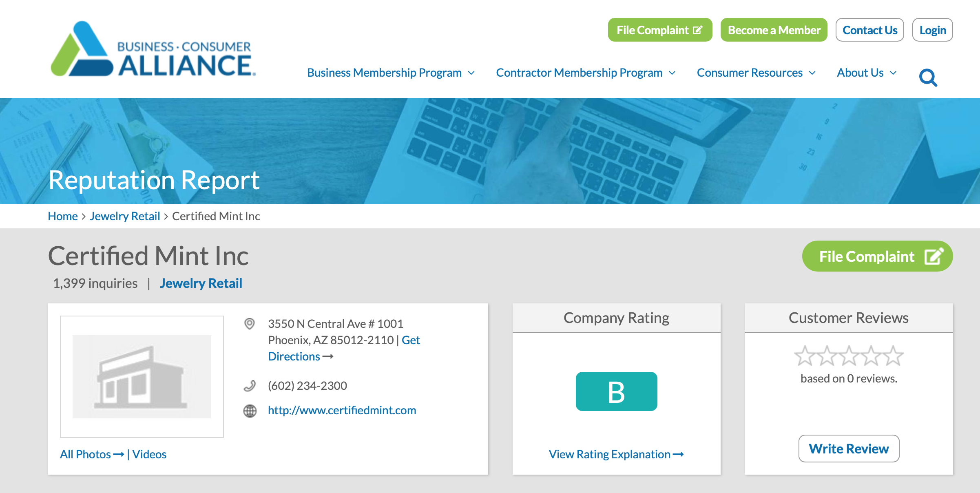Click the globe website icon

click(x=250, y=411)
